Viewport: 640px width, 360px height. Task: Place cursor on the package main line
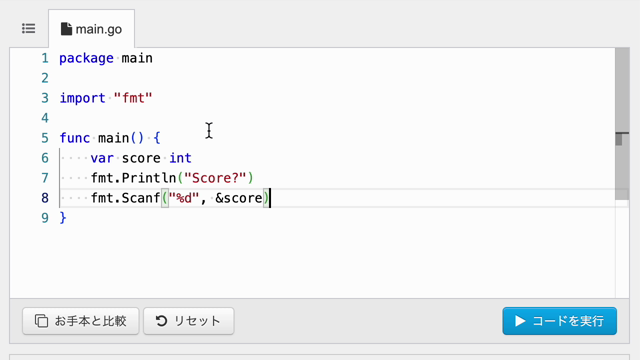pyautogui.click(x=106, y=58)
